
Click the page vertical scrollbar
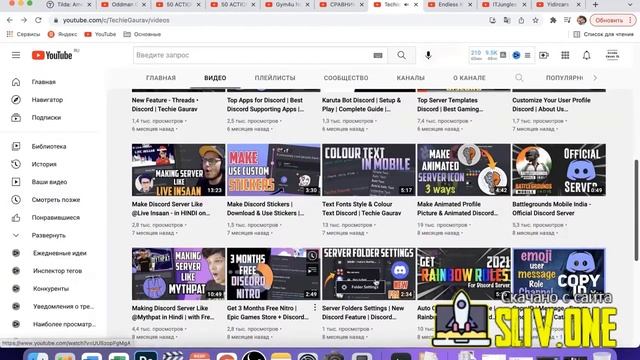636,210
